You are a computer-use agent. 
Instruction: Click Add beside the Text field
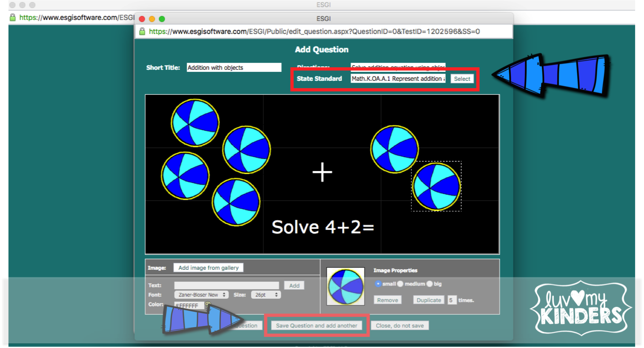pos(294,285)
